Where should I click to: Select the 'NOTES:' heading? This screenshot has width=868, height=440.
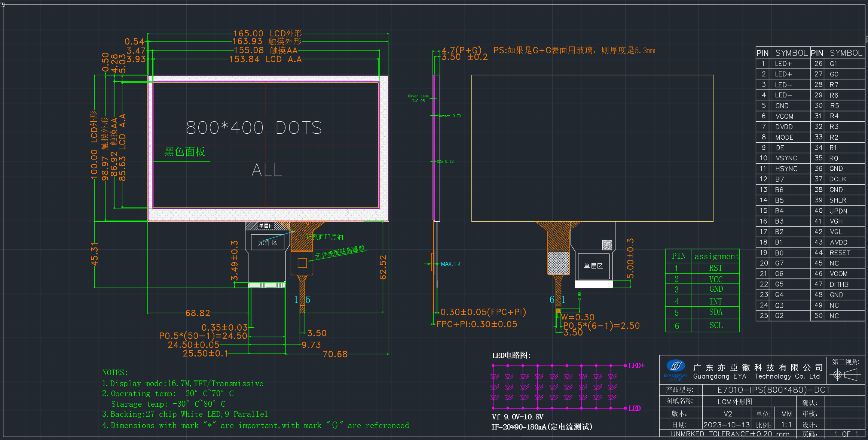point(115,373)
